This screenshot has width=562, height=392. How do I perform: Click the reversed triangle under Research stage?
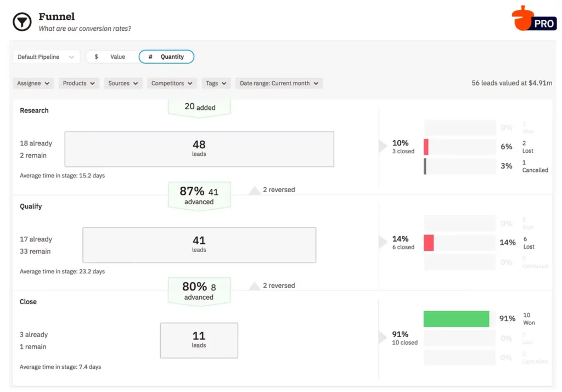255,189
